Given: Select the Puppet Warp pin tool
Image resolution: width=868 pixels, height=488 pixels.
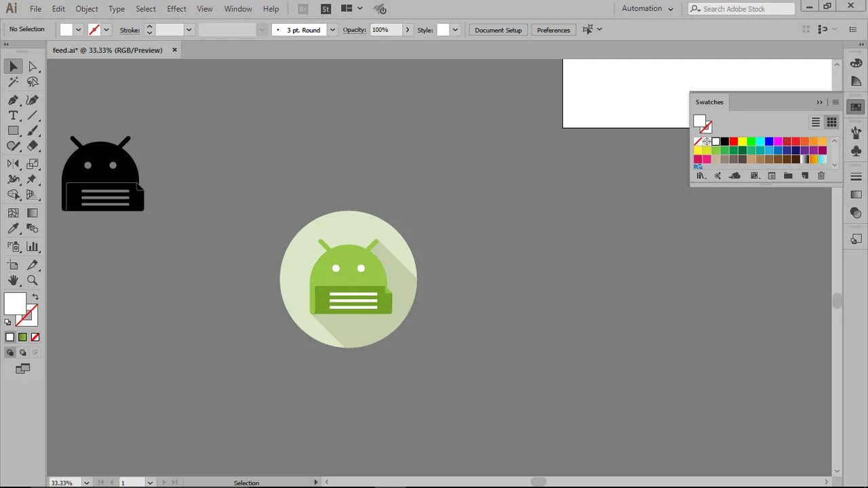Looking at the screenshot, I should pyautogui.click(x=33, y=180).
